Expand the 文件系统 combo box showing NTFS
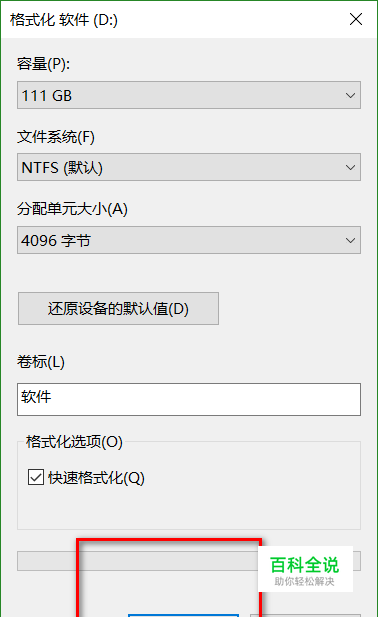Image resolution: width=378 pixels, height=617 pixels. click(189, 167)
